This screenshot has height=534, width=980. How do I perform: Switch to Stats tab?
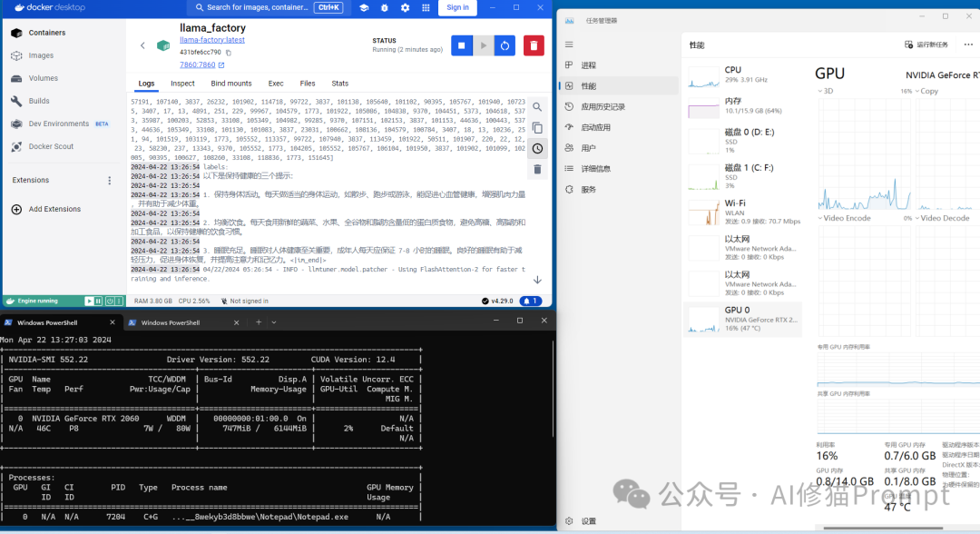point(340,84)
